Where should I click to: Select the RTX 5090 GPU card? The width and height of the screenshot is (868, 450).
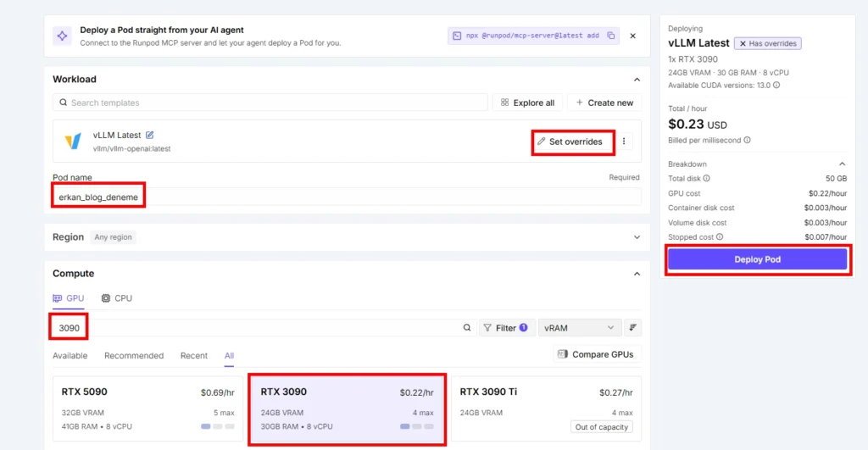pyautogui.click(x=147, y=408)
